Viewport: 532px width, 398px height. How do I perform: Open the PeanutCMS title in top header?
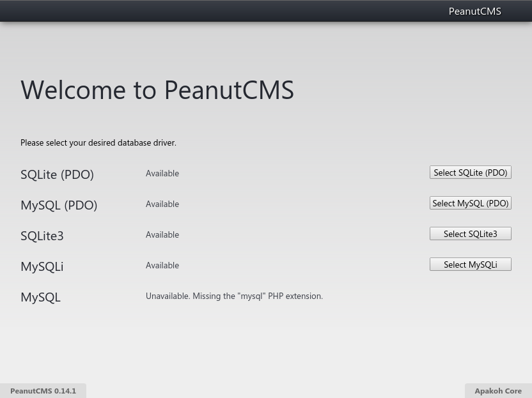pos(474,11)
